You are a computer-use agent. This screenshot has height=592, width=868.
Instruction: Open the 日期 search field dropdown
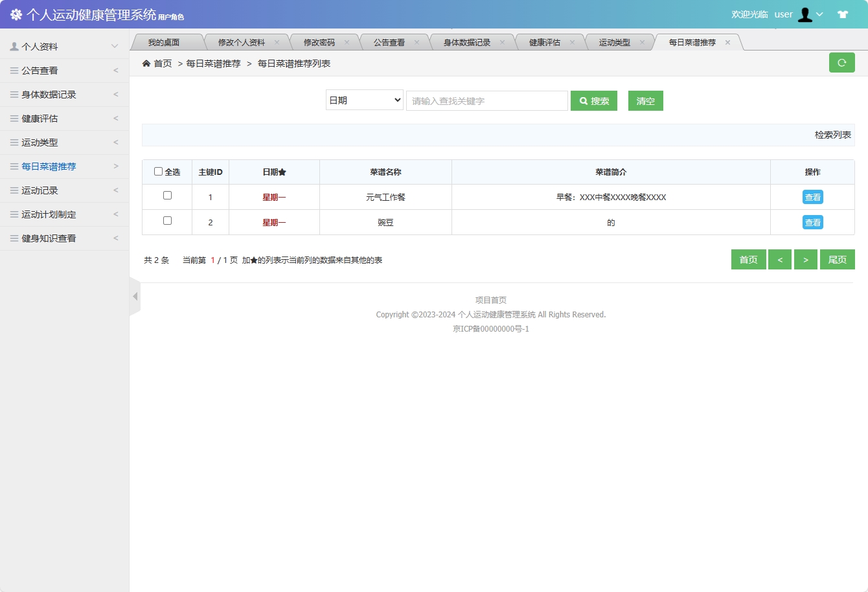click(x=364, y=100)
